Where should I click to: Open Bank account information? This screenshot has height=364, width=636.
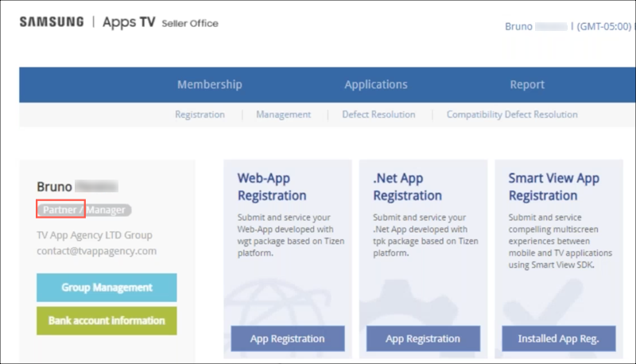pyautogui.click(x=107, y=320)
